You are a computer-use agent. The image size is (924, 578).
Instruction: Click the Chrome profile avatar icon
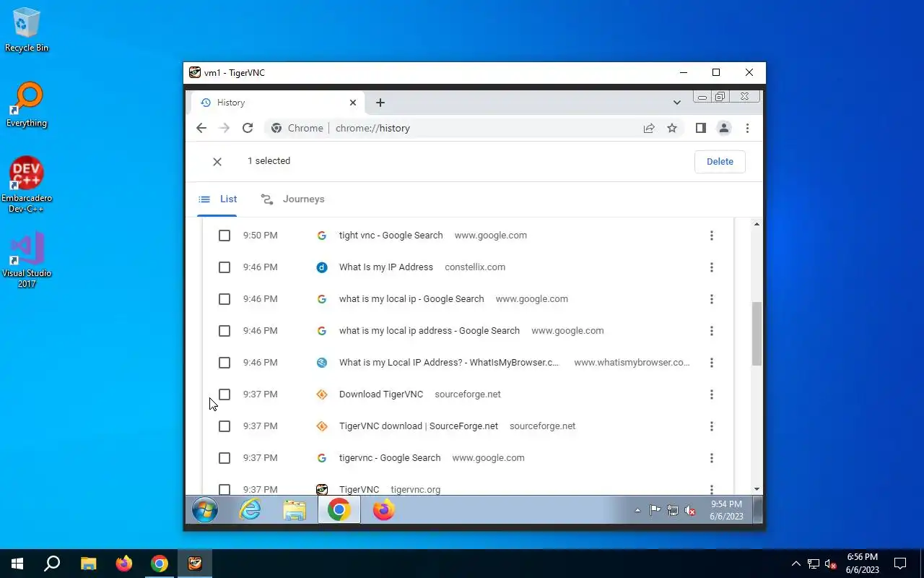(x=723, y=128)
